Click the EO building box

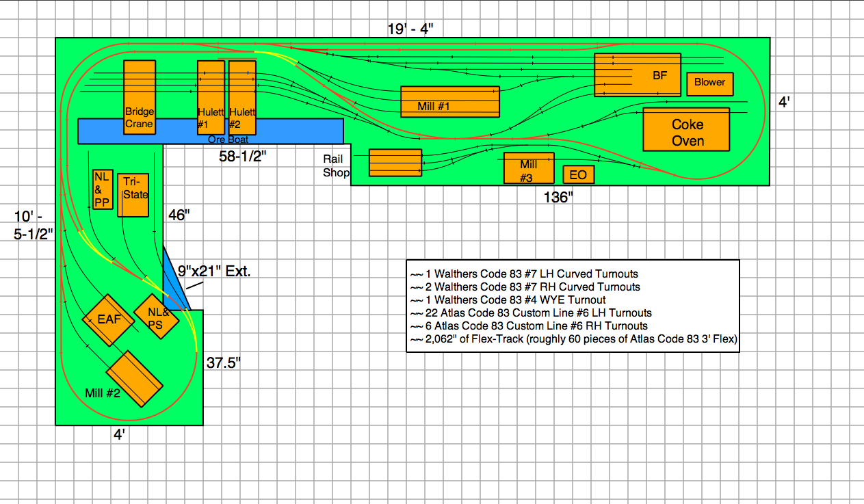click(578, 175)
